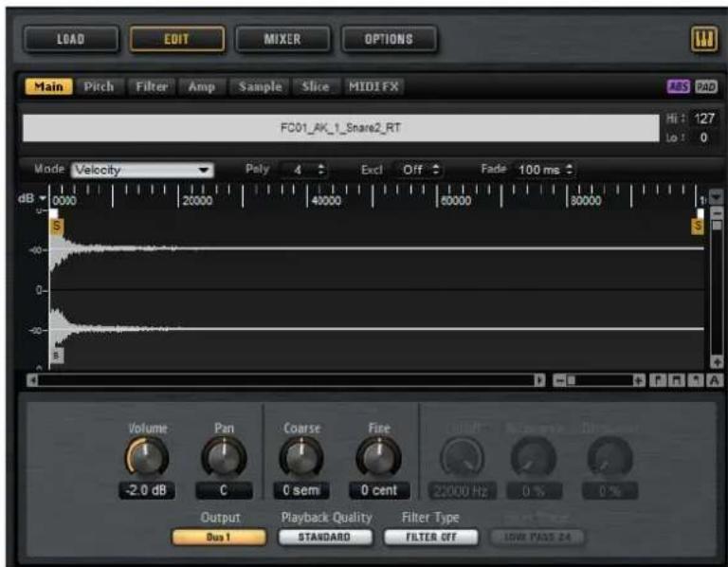The image size is (728, 567).
Task: Toggle the PAD button
Action: click(705, 87)
